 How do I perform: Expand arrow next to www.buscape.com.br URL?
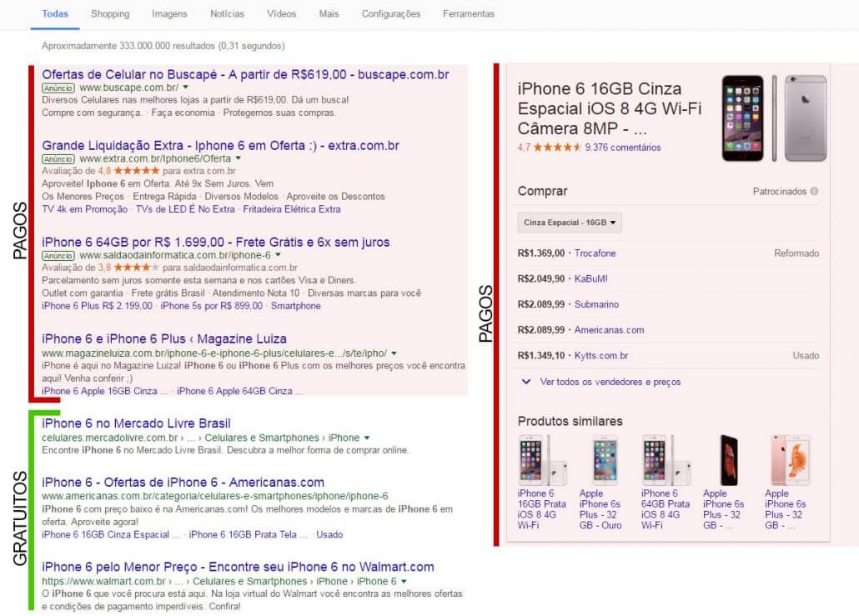[186, 87]
